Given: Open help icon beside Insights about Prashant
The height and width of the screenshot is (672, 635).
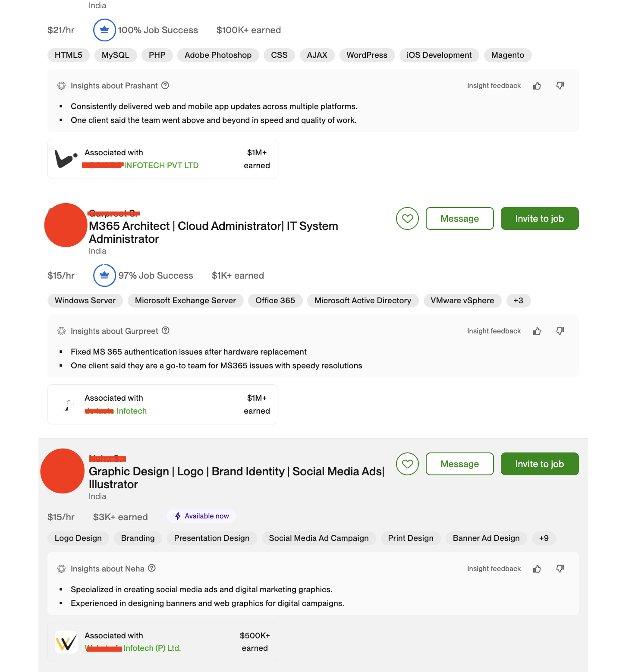Looking at the screenshot, I should point(165,85).
